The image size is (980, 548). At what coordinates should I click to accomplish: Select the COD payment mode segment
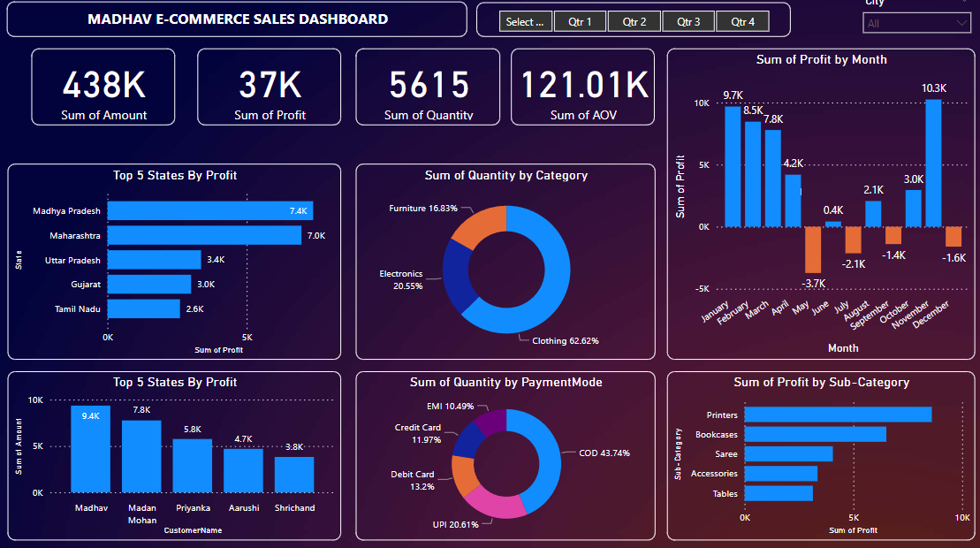[x=546, y=451]
